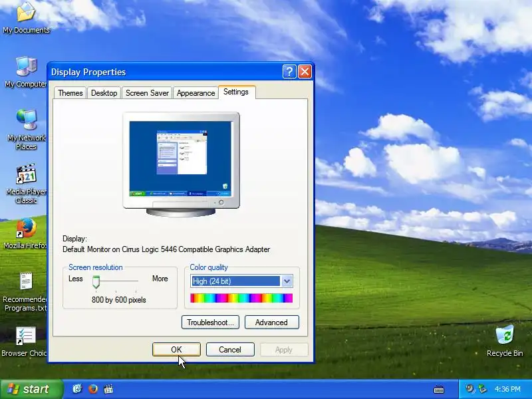Viewport: 532px width, 399px height.
Task: Click the screen resolution slider thumb
Action: [96, 282]
